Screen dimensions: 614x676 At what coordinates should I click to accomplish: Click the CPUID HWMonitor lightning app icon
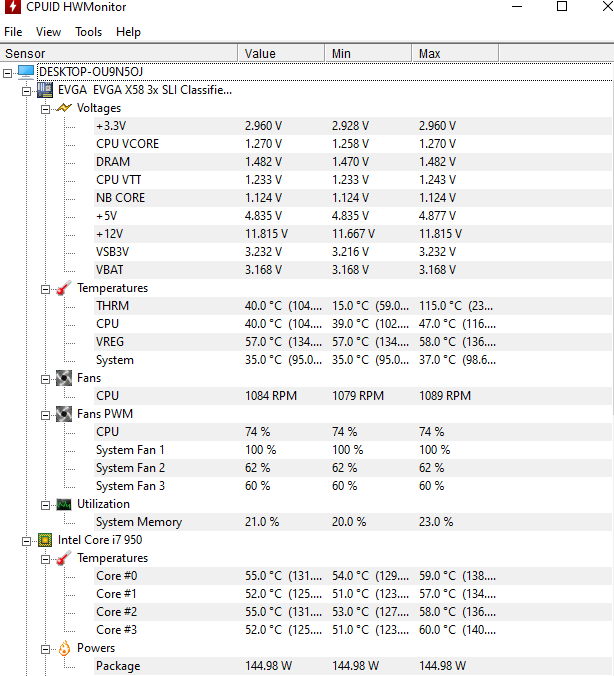(x=13, y=6)
